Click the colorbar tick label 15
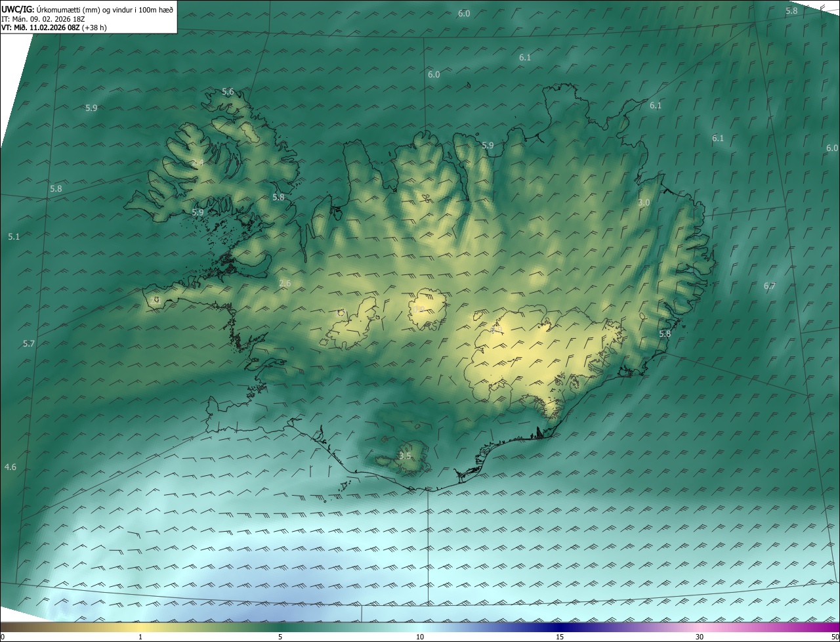 click(560, 637)
